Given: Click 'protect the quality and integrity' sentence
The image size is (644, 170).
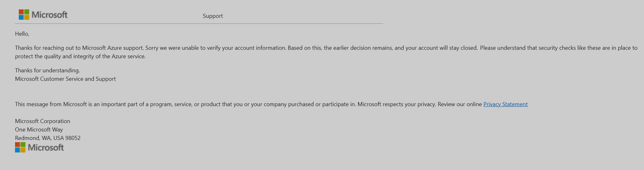Looking at the screenshot, I should 80,56.
